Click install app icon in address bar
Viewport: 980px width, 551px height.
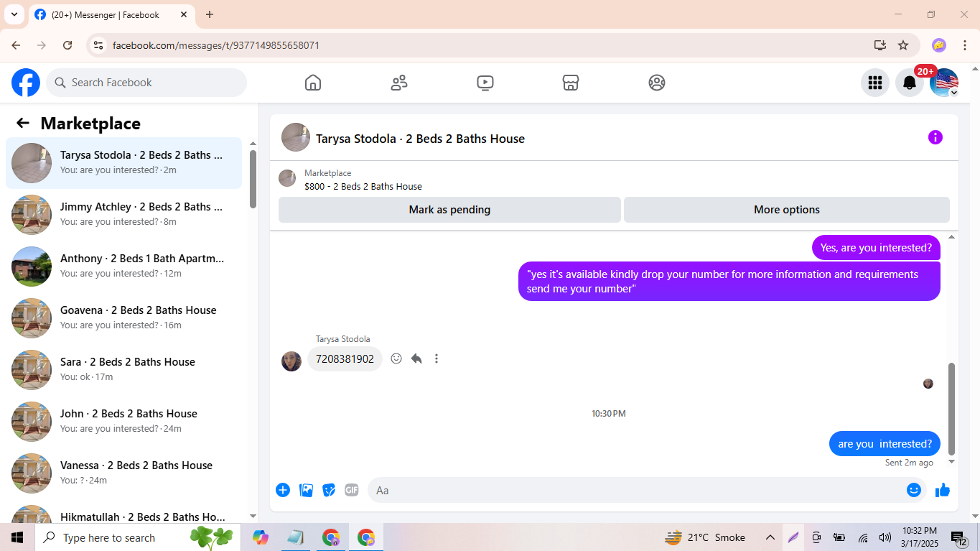pos(880,45)
